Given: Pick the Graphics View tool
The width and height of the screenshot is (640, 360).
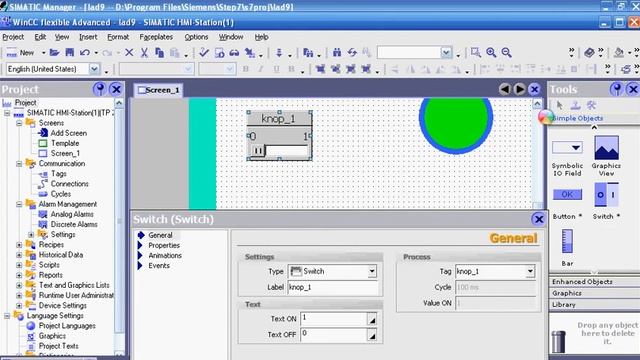Looking at the screenshot, I should point(606,156).
